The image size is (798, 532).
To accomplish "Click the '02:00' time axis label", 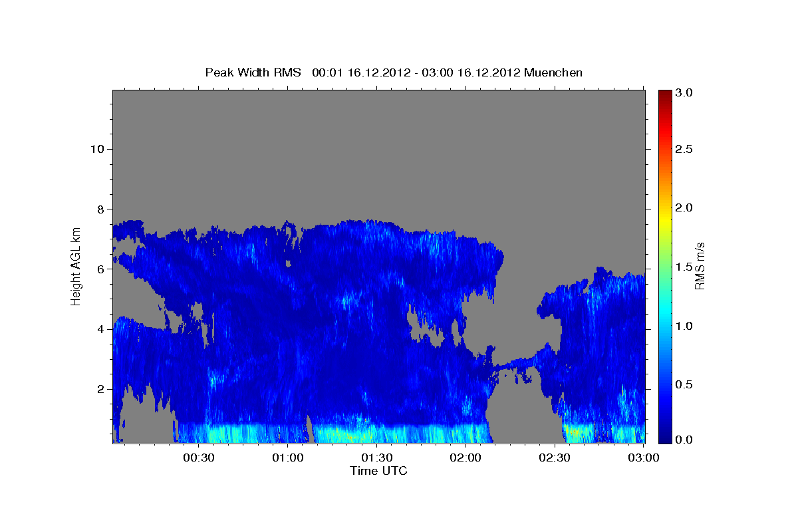I will click(x=465, y=457).
